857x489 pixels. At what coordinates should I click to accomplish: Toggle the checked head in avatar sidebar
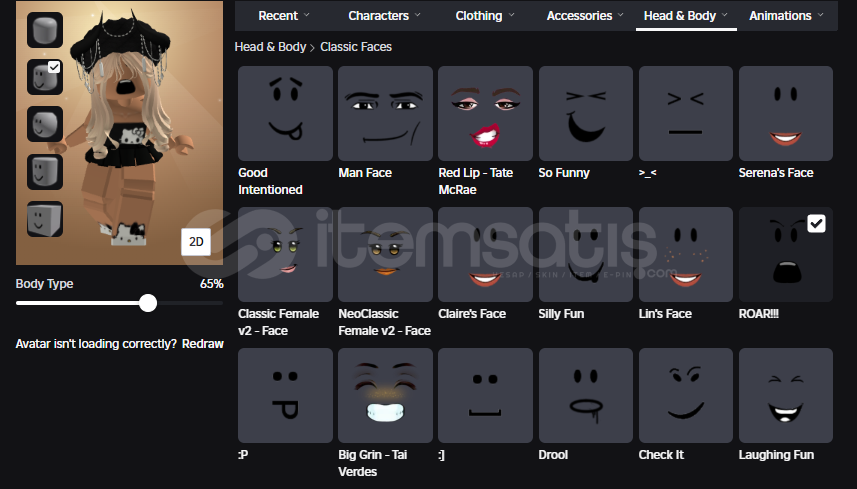pos(45,77)
